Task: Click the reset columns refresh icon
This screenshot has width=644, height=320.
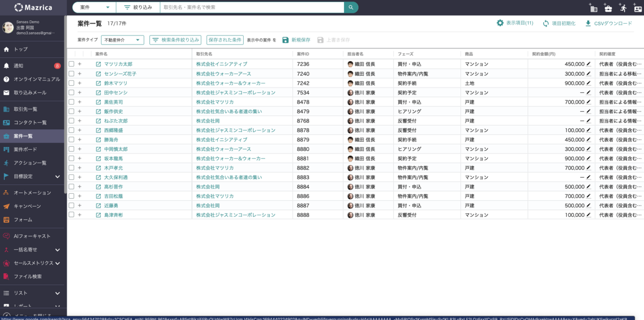Action: click(546, 23)
